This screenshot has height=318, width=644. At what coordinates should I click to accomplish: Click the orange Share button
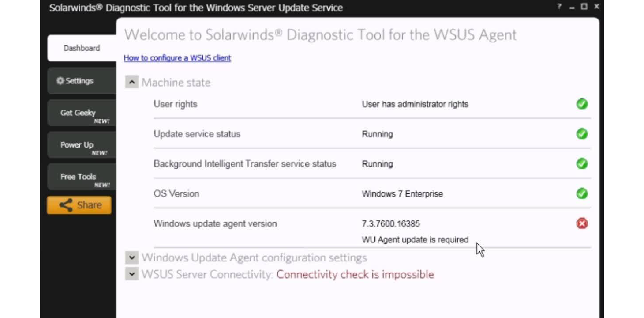pyautogui.click(x=79, y=204)
